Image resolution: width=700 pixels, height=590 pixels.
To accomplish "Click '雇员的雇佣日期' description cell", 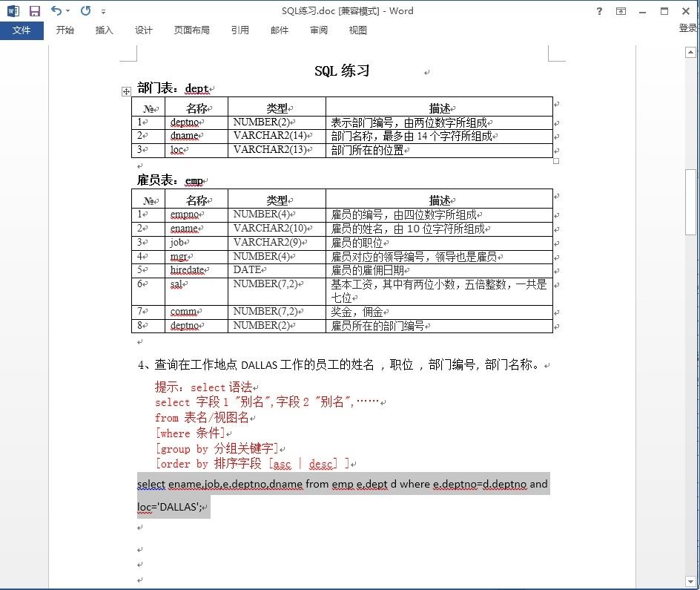I will pos(439,271).
